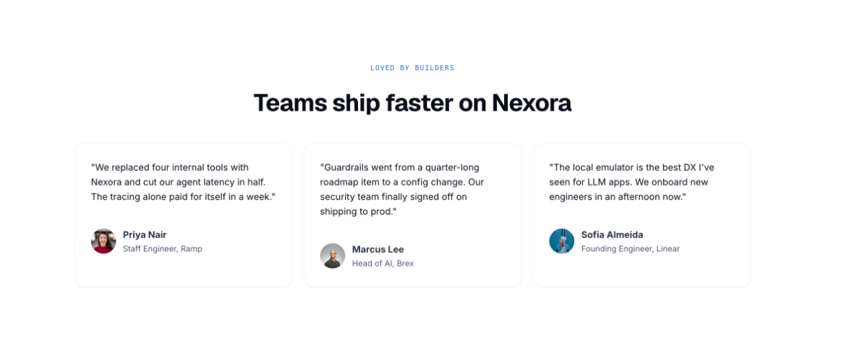Click Sofia Almeida's avatar image

tap(562, 241)
